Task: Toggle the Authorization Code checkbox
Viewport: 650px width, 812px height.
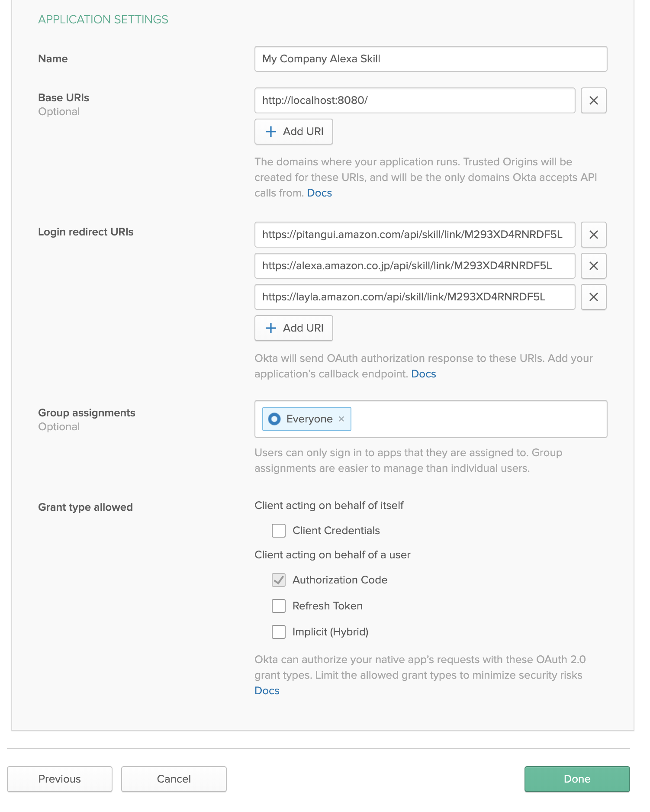Action: (279, 580)
